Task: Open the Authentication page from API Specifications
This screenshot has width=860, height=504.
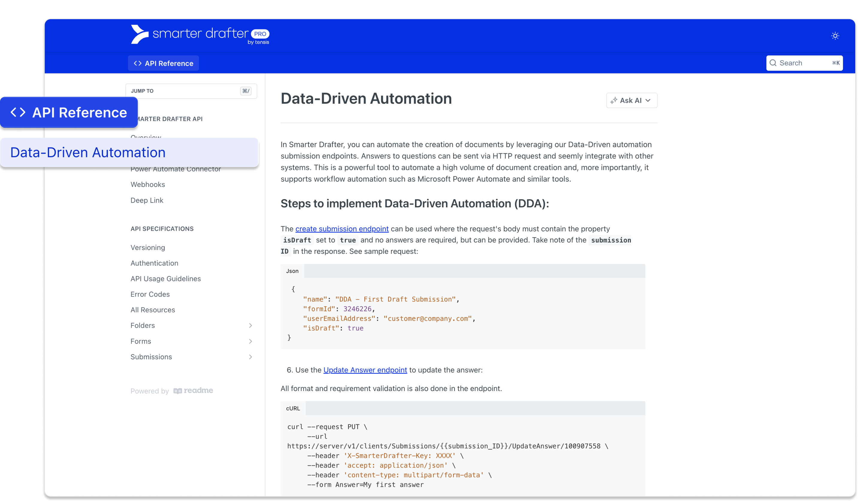Action: pyautogui.click(x=154, y=263)
